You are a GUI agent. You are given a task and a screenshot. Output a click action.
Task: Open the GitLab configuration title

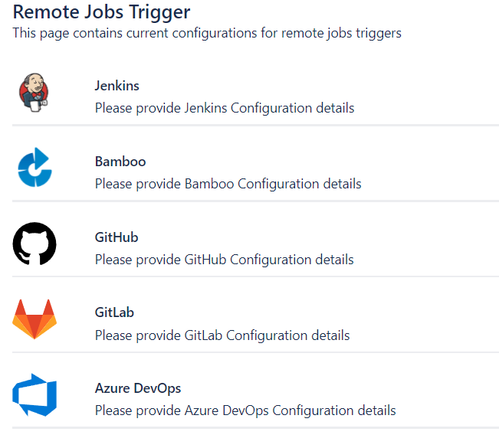tap(114, 312)
